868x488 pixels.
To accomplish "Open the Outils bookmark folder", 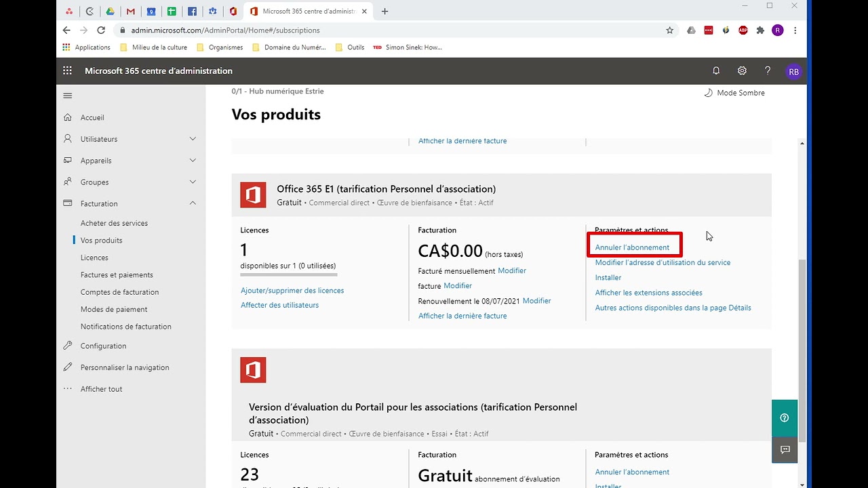I will (x=350, y=47).
